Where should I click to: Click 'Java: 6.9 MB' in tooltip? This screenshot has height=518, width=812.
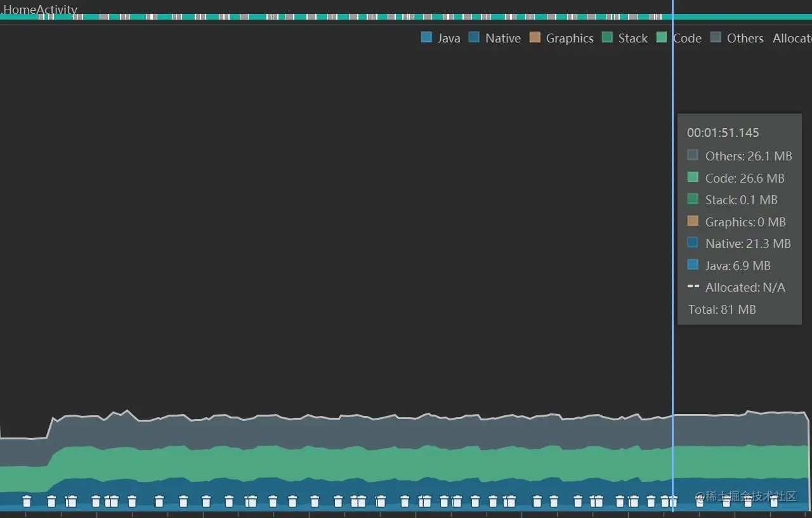point(738,266)
